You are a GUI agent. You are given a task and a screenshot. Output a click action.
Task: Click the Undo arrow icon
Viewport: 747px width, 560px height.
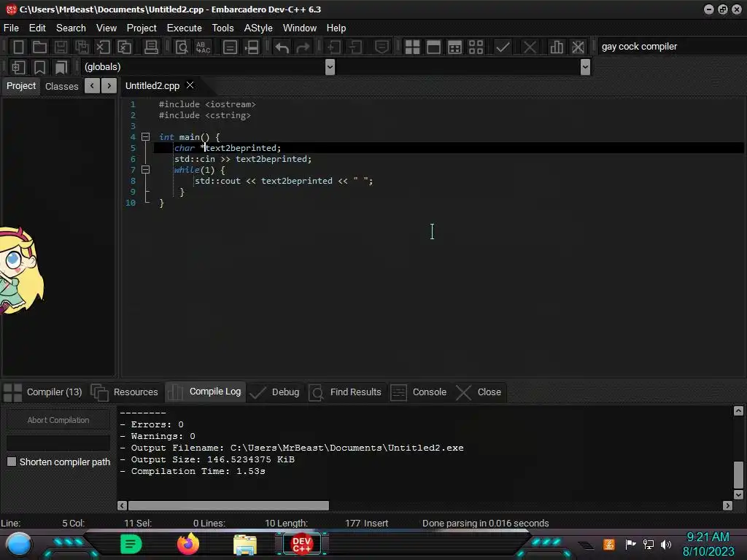click(x=282, y=47)
